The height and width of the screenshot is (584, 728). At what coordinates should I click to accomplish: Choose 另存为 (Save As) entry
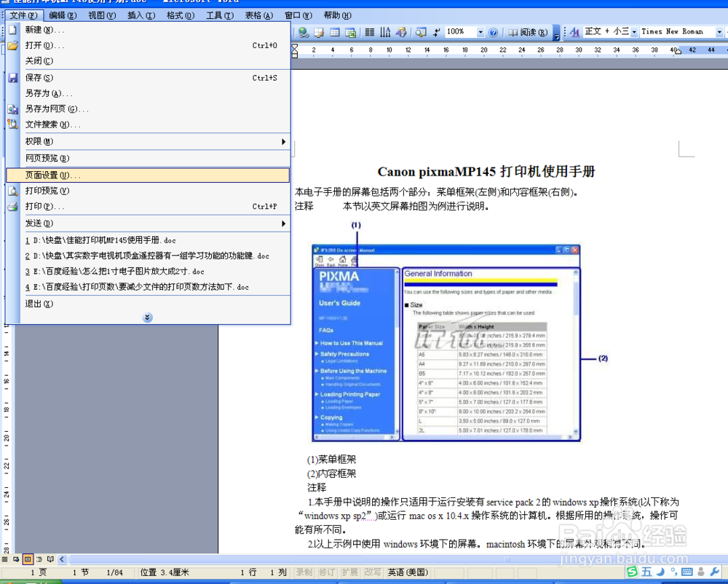[x=148, y=93]
